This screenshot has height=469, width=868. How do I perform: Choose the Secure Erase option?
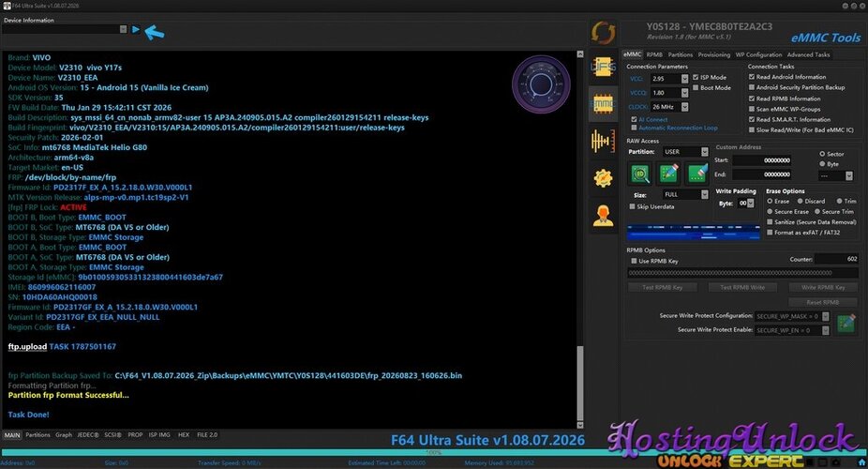tap(770, 212)
